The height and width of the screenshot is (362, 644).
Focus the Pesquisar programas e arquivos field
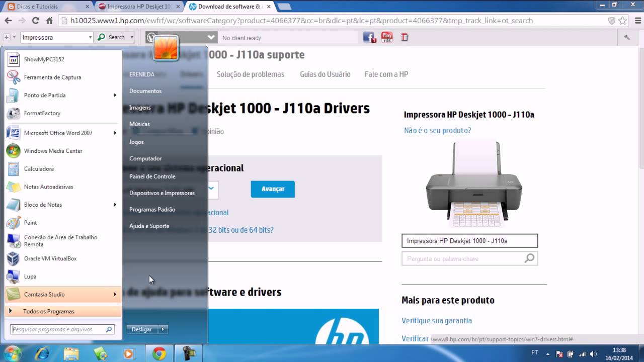tap(62, 329)
